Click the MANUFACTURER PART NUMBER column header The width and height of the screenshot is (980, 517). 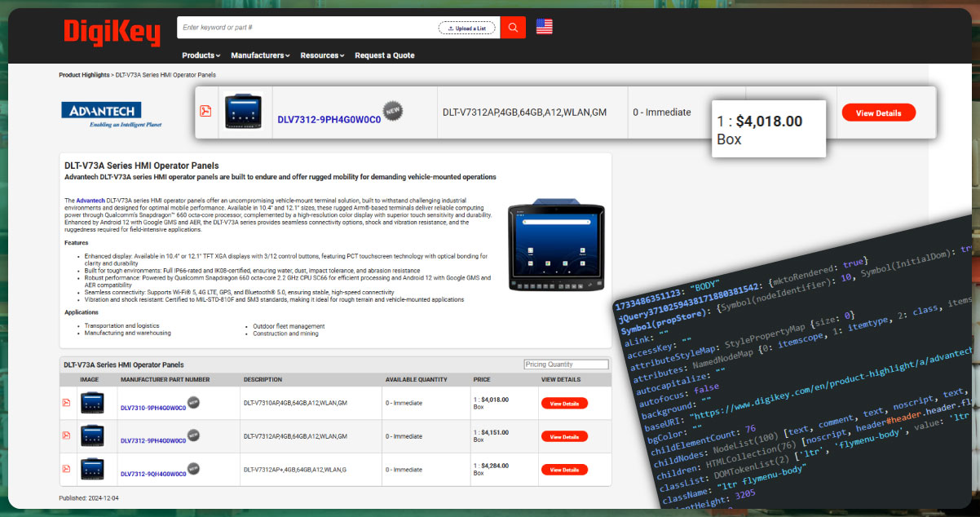point(165,379)
